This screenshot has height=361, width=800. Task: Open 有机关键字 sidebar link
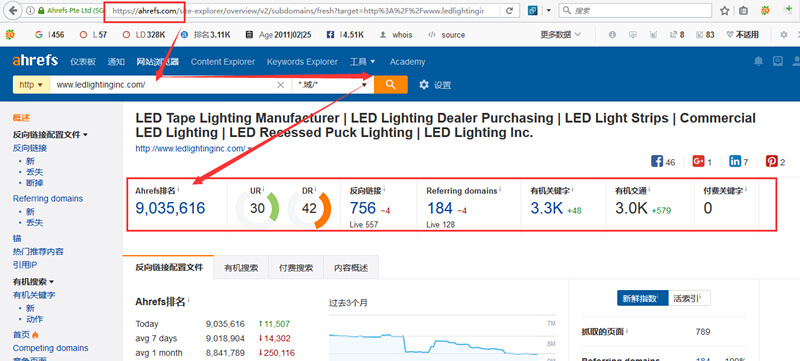click(34, 295)
